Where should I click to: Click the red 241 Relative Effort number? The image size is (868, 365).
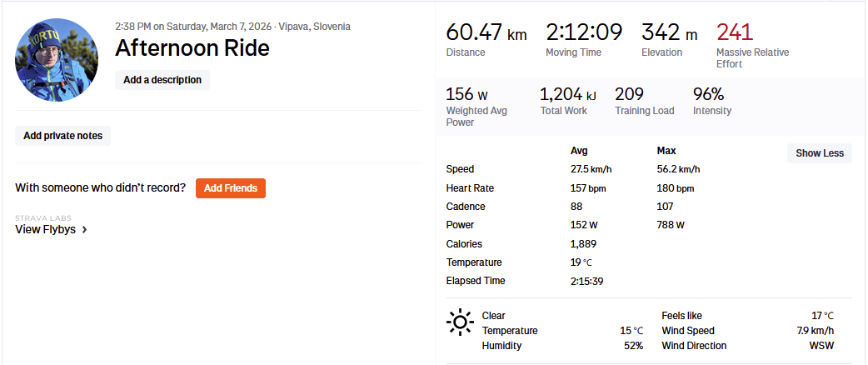pos(735,32)
